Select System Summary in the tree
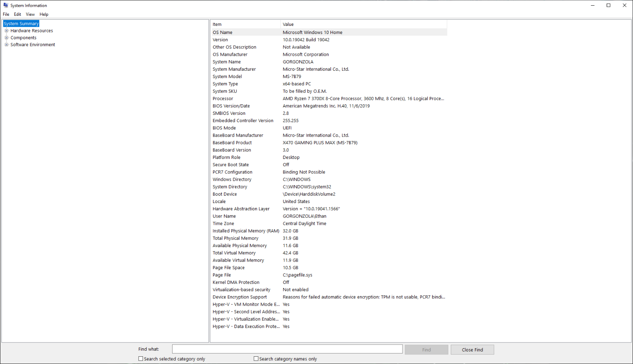Image resolution: width=633 pixels, height=364 pixels. point(21,23)
